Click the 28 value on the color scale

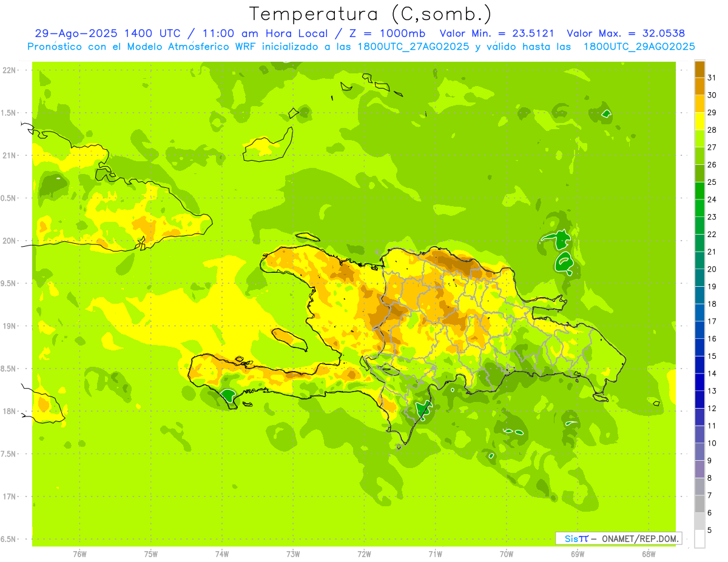click(712, 130)
